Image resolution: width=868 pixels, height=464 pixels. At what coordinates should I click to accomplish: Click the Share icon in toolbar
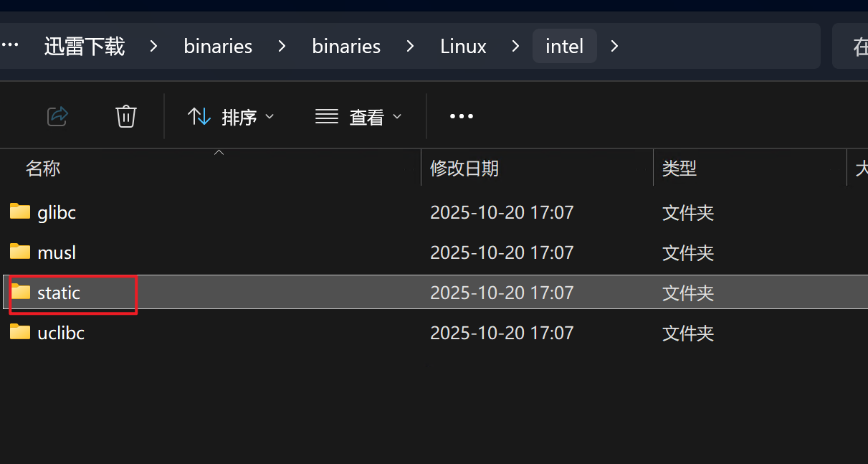[x=57, y=116]
